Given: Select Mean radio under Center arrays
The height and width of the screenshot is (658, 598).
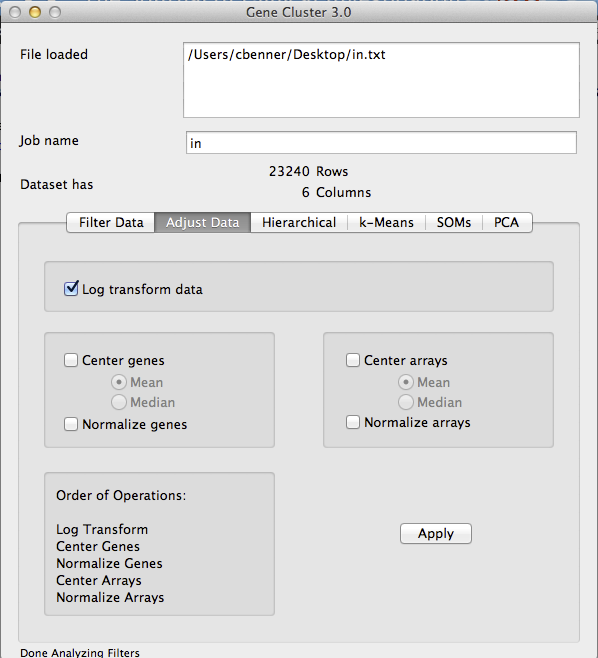Looking at the screenshot, I should 406,382.
